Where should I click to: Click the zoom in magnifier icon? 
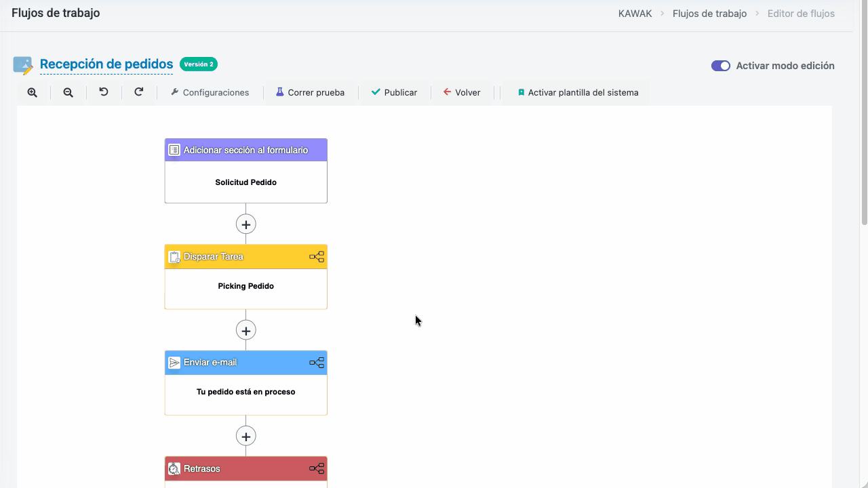coord(32,92)
